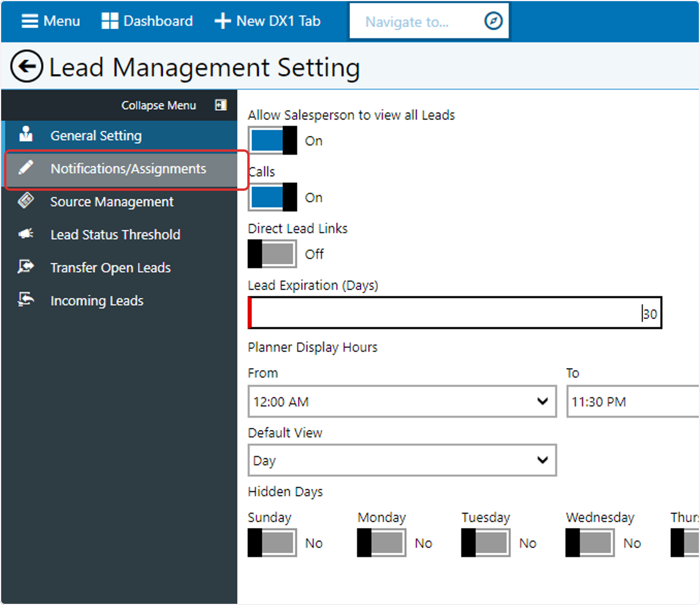This screenshot has width=700, height=605.
Task: Open Lead Status Threshold in the sidebar
Action: (x=120, y=235)
